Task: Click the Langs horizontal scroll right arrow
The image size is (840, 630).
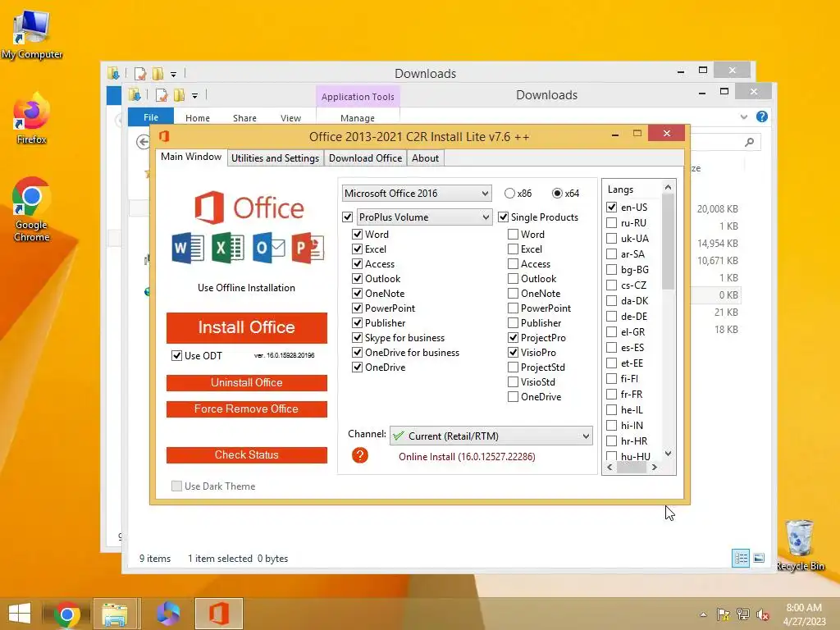Action: click(x=654, y=467)
